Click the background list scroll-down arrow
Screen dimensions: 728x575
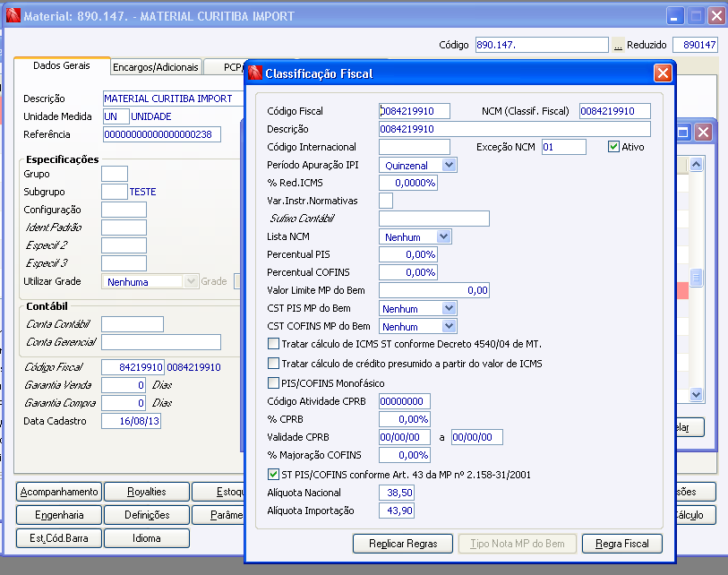coord(696,395)
